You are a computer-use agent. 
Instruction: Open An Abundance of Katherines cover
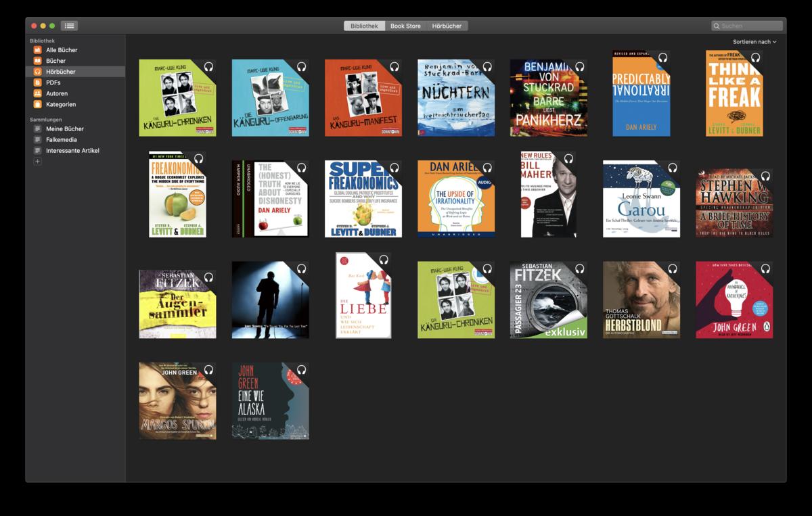(734, 300)
